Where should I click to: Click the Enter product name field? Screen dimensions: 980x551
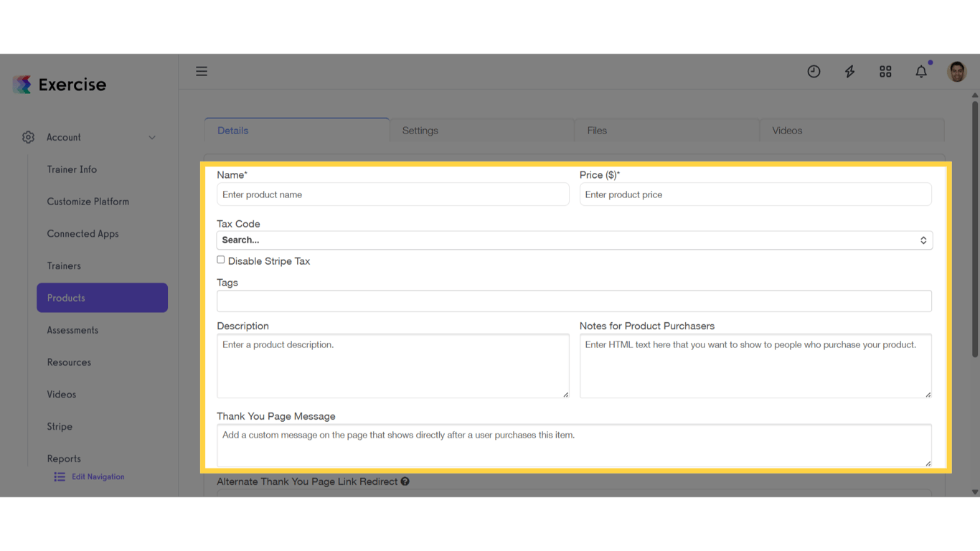pyautogui.click(x=392, y=194)
